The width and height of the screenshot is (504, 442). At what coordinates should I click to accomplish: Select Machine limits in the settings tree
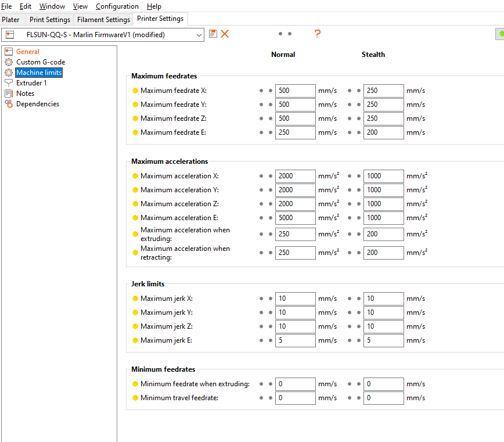[x=39, y=73]
